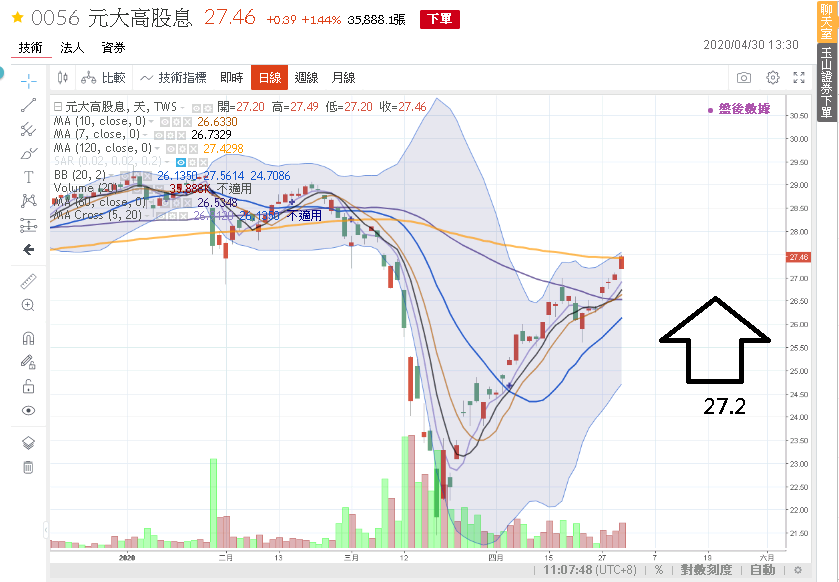The width and height of the screenshot is (839, 582).
Task: Click the trash can remove drawings icon
Action: click(x=28, y=467)
